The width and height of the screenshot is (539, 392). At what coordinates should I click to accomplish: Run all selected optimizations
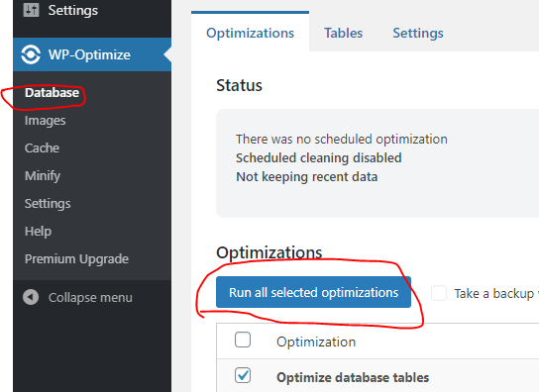(x=313, y=292)
